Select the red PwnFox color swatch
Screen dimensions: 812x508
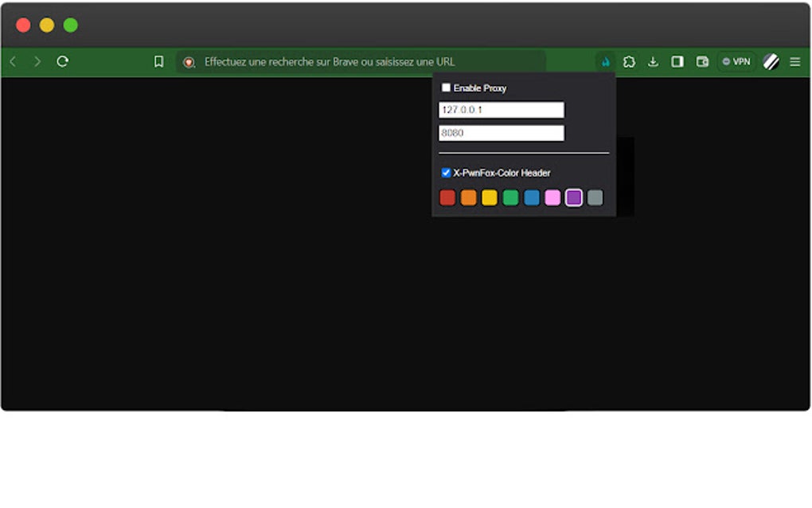point(447,197)
